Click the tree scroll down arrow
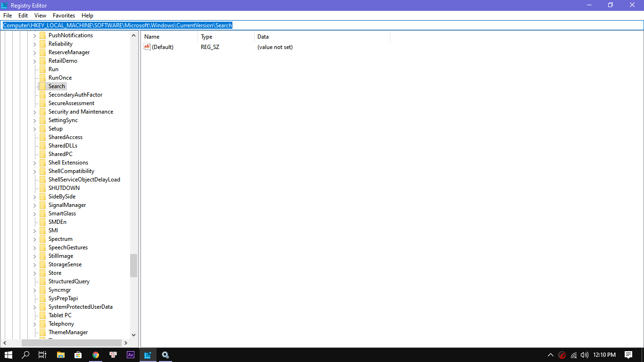This screenshot has height=362, width=644. 134,335
